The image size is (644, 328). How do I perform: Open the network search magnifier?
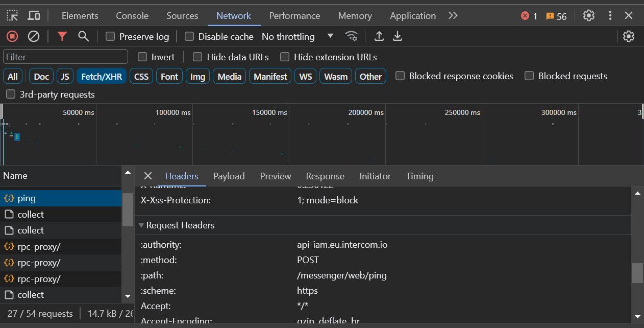pos(83,36)
